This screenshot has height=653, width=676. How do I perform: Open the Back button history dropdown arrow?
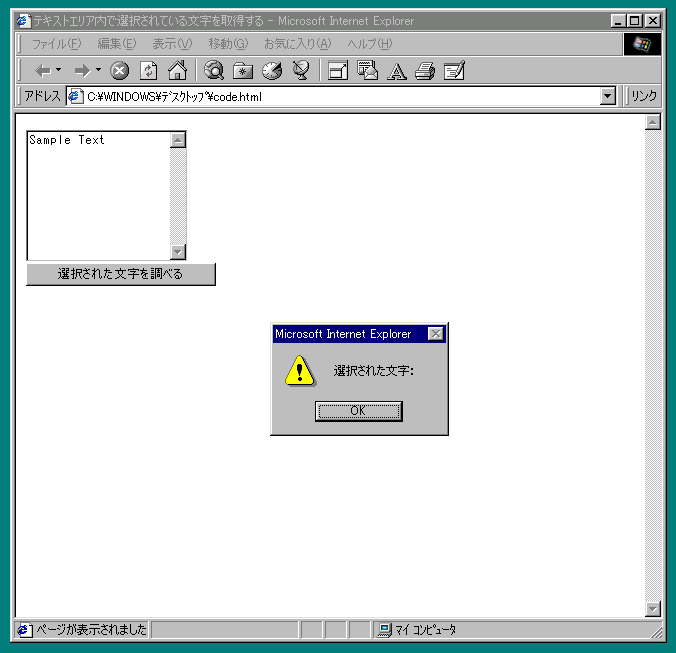59,69
